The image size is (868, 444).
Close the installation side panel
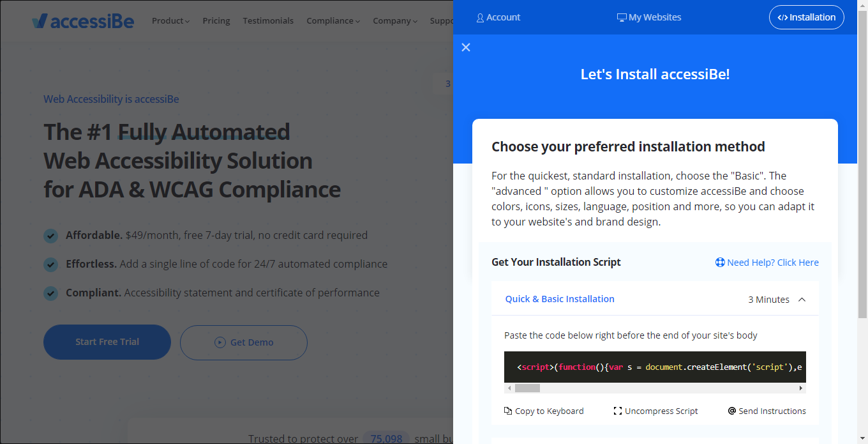(466, 47)
